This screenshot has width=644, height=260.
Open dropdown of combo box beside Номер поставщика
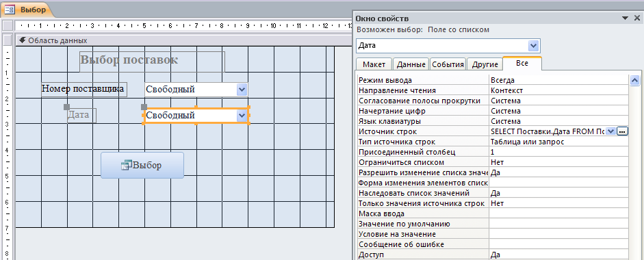[242, 89]
